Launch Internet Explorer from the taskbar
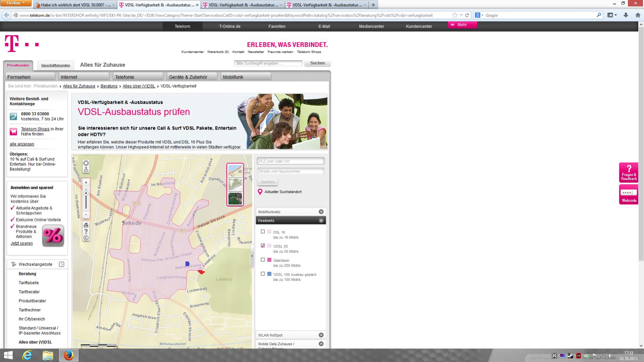 pos(27,355)
